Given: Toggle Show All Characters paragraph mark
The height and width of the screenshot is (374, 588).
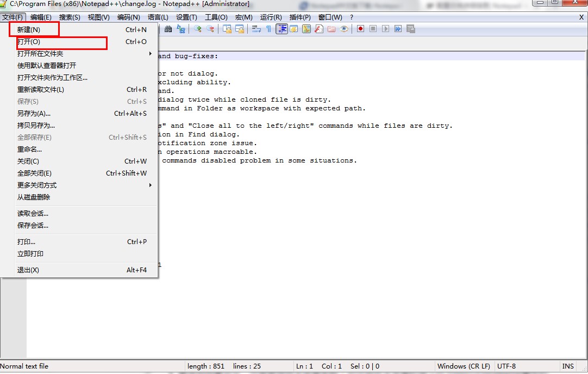Looking at the screenshot, I should [268, 29].
